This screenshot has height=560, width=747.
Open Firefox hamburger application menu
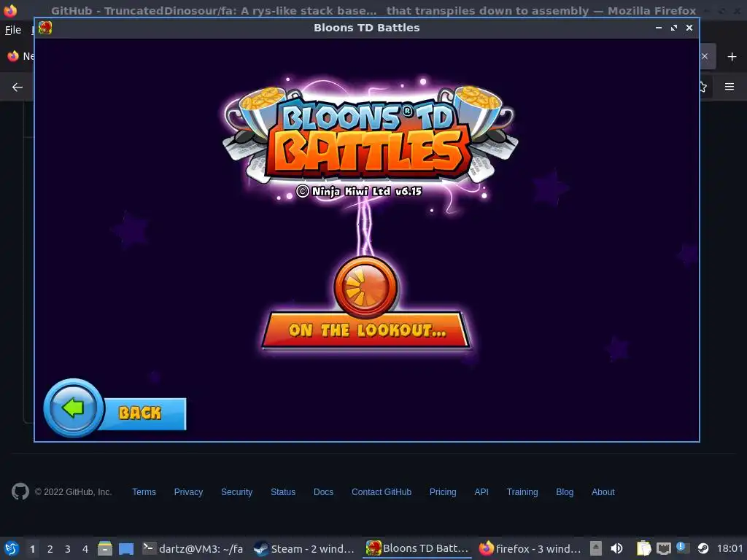click(x=729, y=87)
